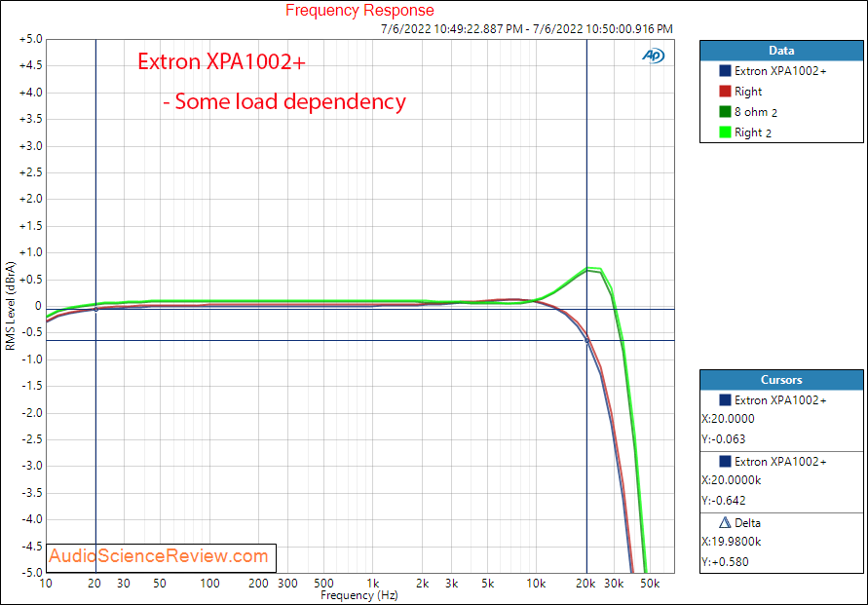The width and height of the screenshot is (868, 605).
Task: Click the Data legend panel header
Action: click(x=781, y=51)
